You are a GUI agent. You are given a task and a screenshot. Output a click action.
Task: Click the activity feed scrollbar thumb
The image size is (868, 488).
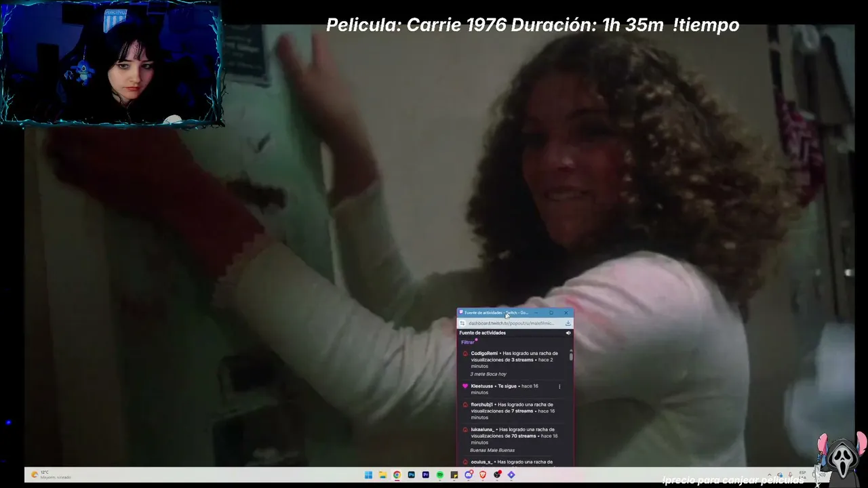click(571, 355)
